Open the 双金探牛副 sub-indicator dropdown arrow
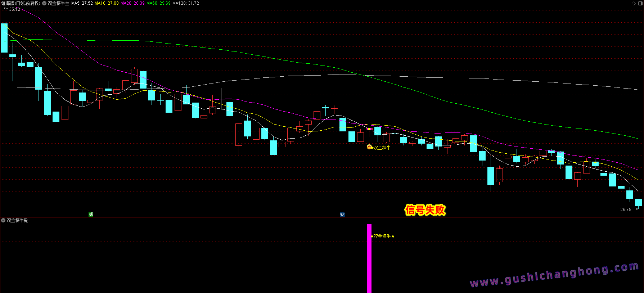 click(x=3, y=220)
